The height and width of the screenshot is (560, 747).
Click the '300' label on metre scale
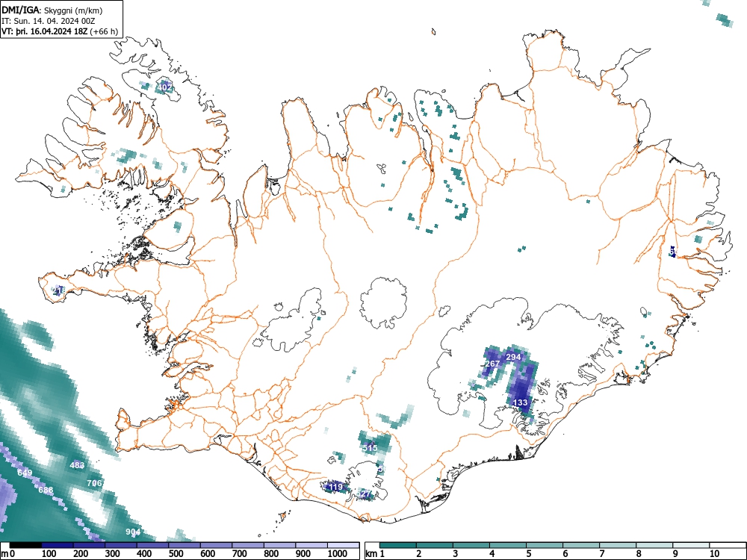tap(113, 553)
